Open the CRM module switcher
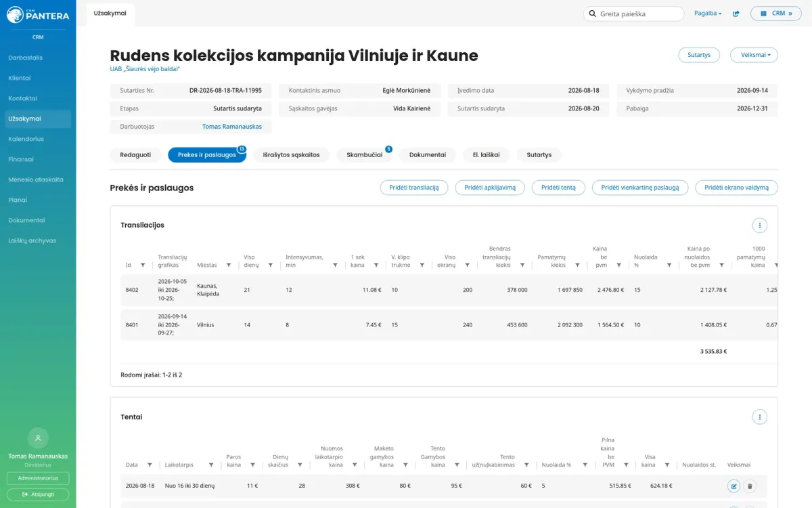The width and height of the screenshot is (812, 508). point(776,14)
